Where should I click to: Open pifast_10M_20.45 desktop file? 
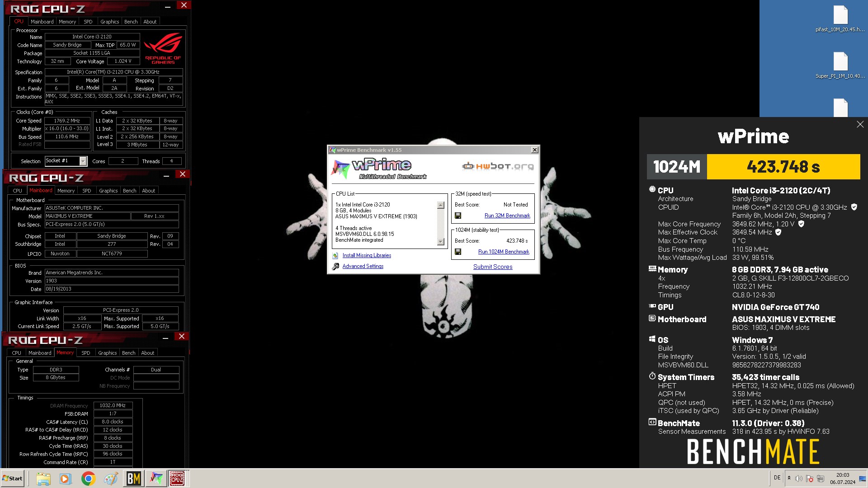point(840,19)
